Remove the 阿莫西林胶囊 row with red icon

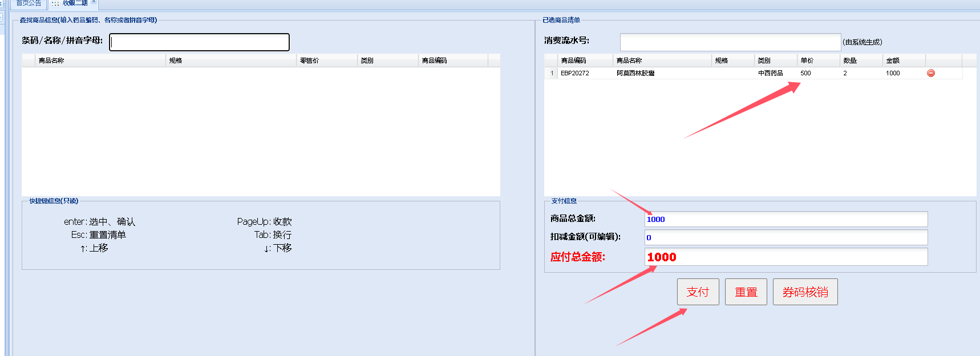pyautogui.click(x=931, y=73)
